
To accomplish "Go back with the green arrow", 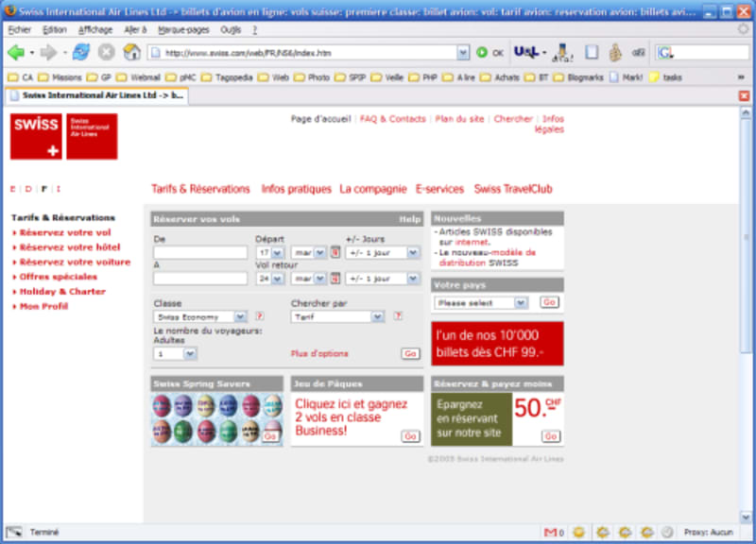I will click(16, 52).
